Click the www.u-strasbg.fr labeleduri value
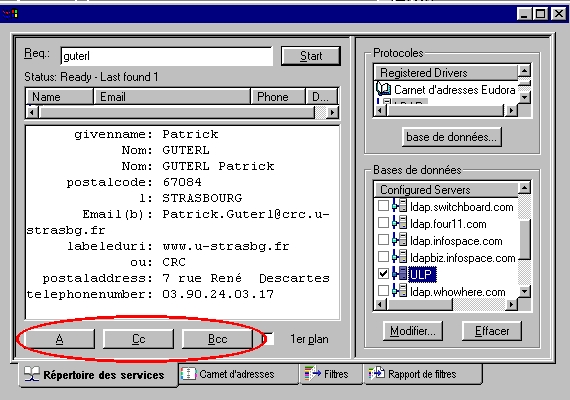Screen dimensions: 570x400 coord(226,246)
